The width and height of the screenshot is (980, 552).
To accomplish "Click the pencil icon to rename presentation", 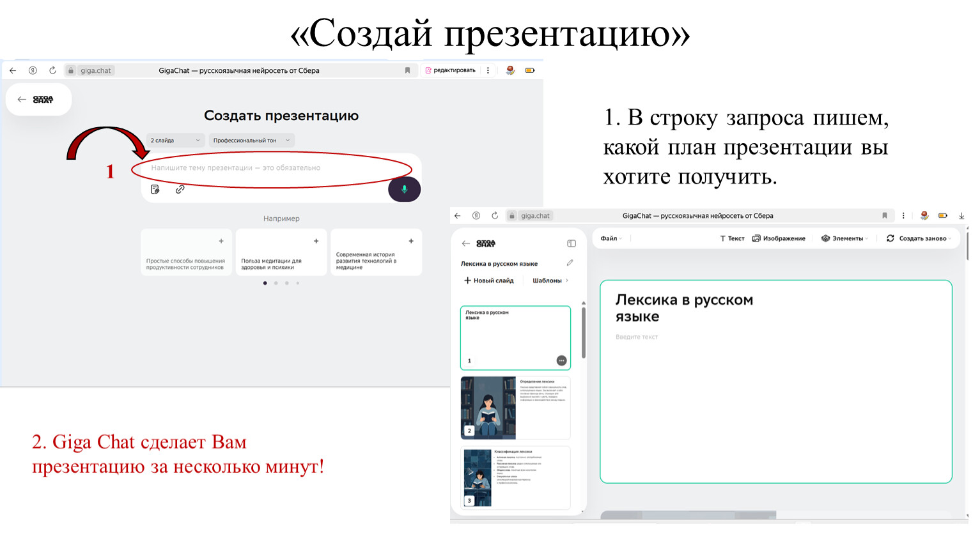I will coord(570,263).
